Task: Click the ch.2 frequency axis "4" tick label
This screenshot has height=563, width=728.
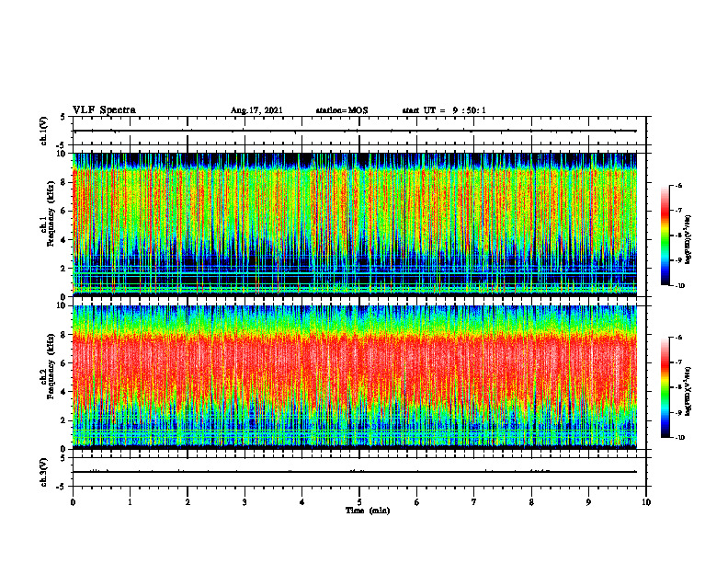Action: coord(64,392)
